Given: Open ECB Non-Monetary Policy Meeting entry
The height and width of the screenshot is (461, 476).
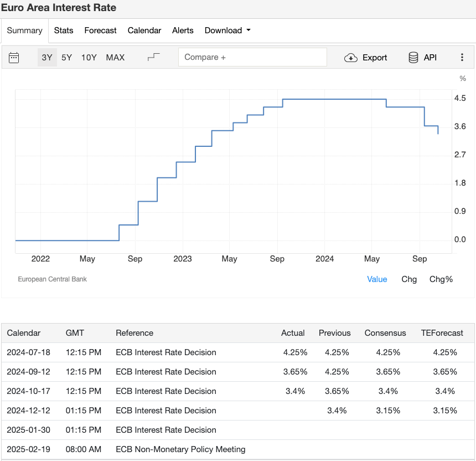Looking at the screenshot, I should coord(180,449).
